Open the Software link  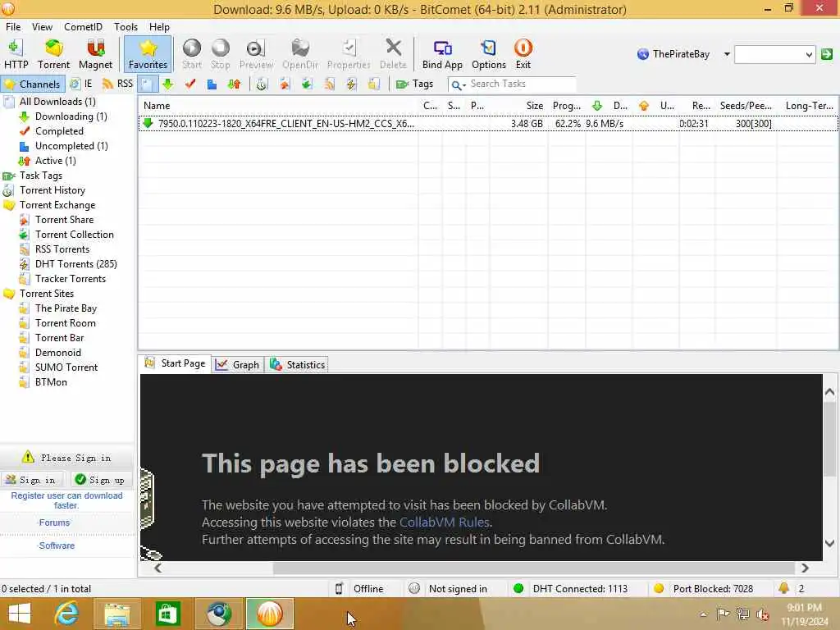[x=57, y=546]
